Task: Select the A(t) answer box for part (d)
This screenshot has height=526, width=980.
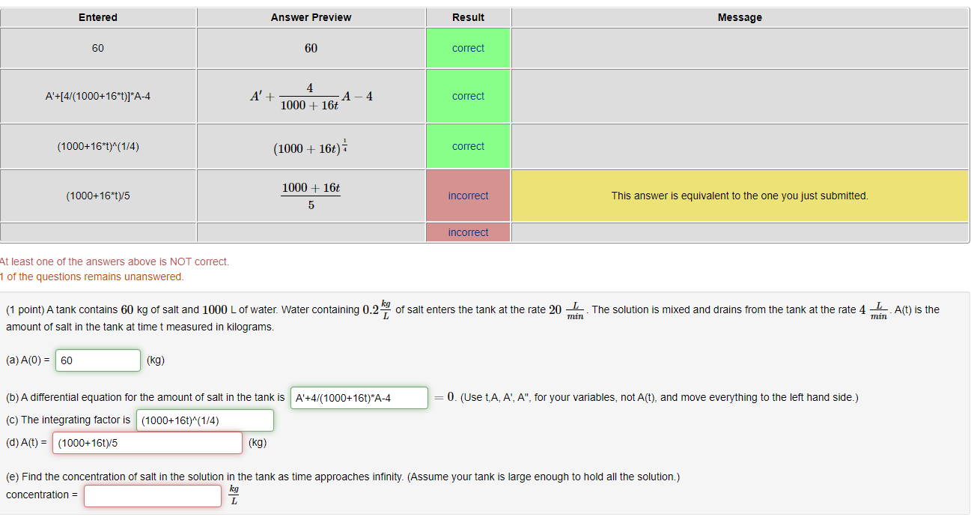Action: tap(147, 443)
